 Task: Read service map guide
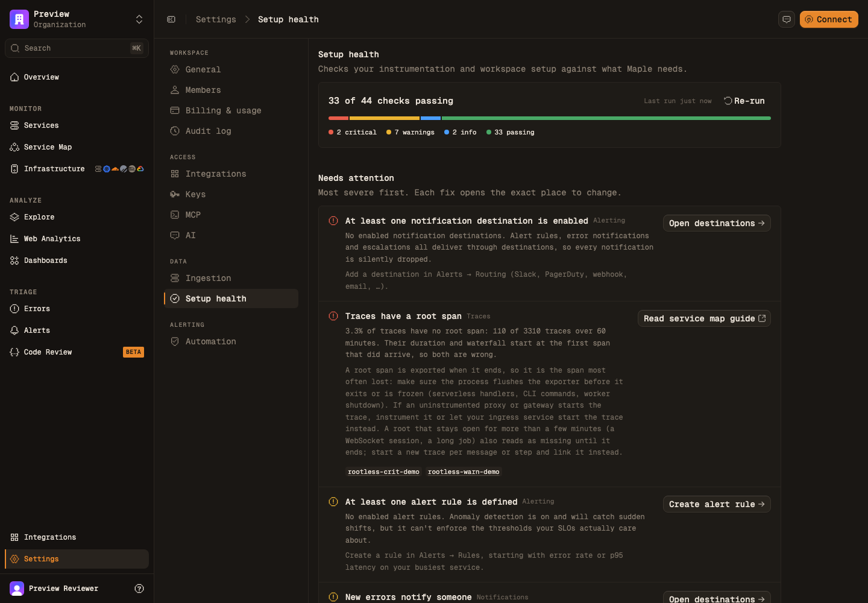pos(704,318)
